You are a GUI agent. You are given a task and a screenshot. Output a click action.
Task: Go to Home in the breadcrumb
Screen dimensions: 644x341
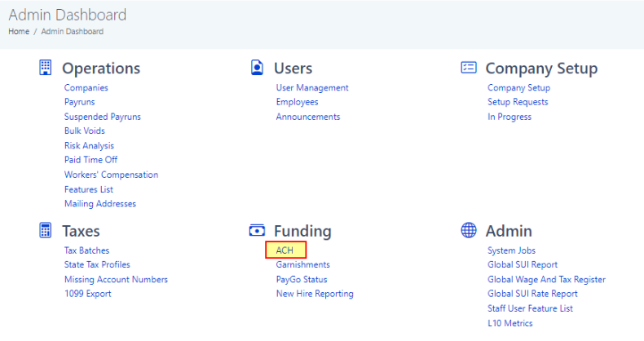point(19,32)
